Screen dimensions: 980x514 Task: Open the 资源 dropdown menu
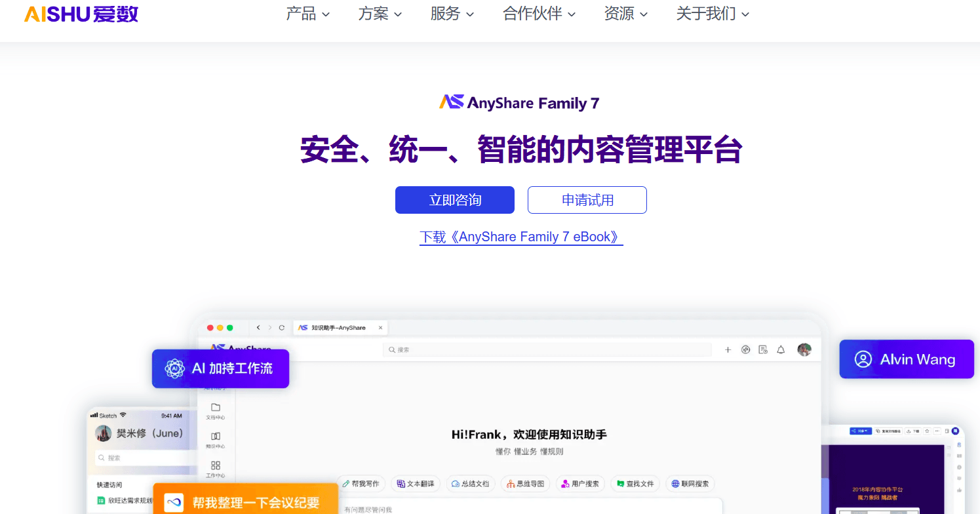626,14
